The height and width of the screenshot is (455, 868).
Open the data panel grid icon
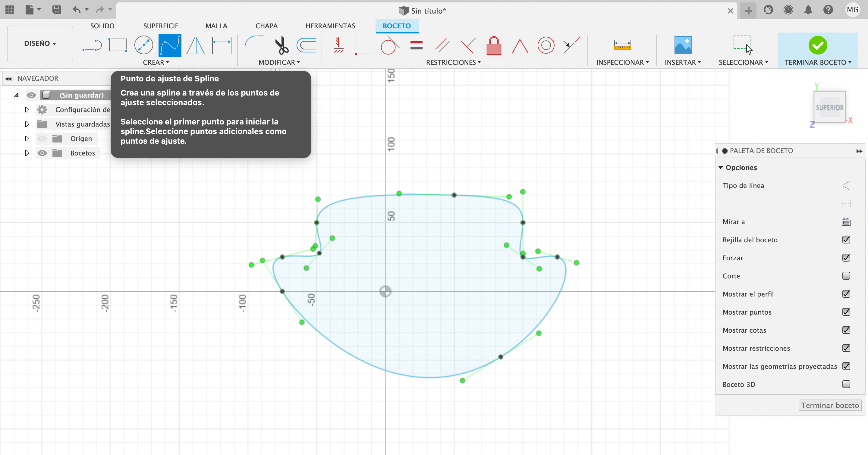(x=10, y=10)
